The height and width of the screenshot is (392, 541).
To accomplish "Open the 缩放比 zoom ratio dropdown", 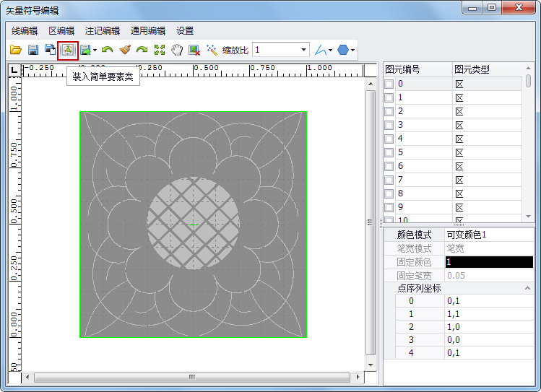I will pos(303,50).
